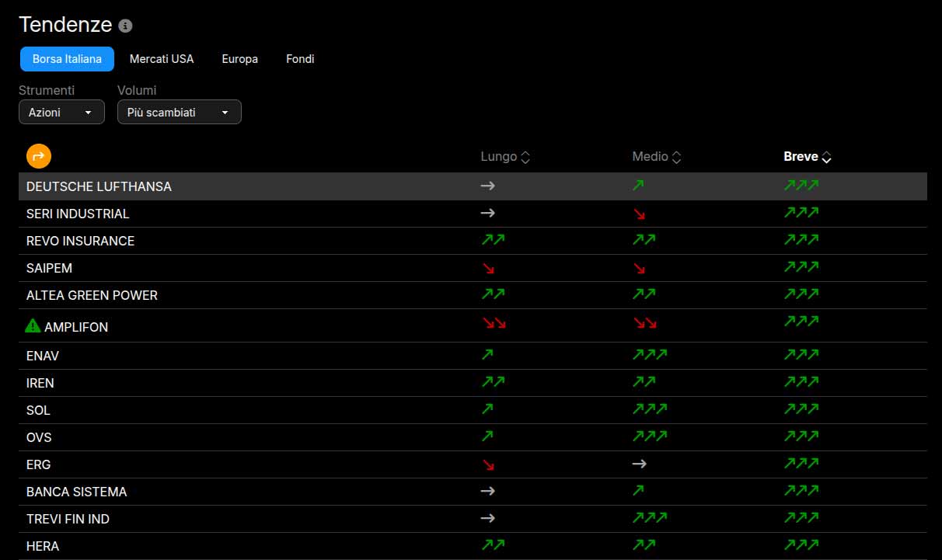942x560 pixels.
Task: Click OVS Breve triple green arrows
Action: (801, 436)
